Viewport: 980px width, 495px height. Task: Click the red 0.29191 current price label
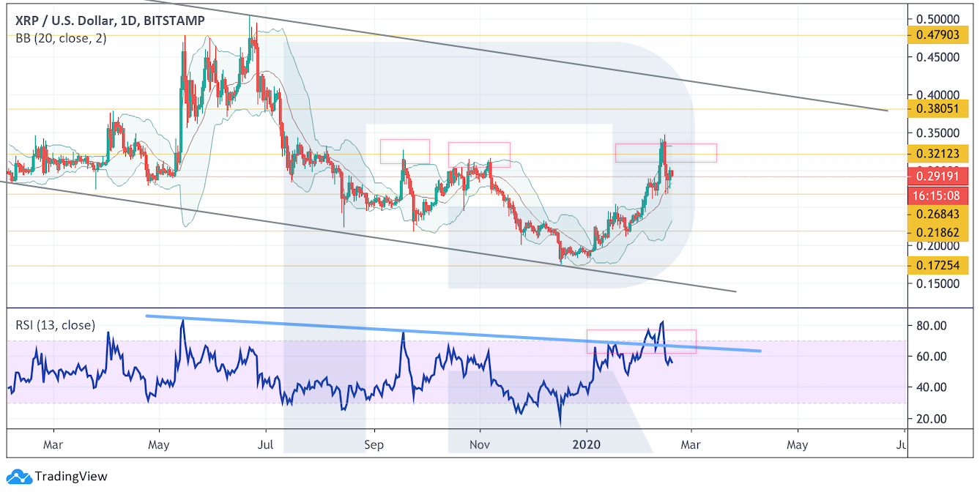pyautogui.click(x=938, y=176)
